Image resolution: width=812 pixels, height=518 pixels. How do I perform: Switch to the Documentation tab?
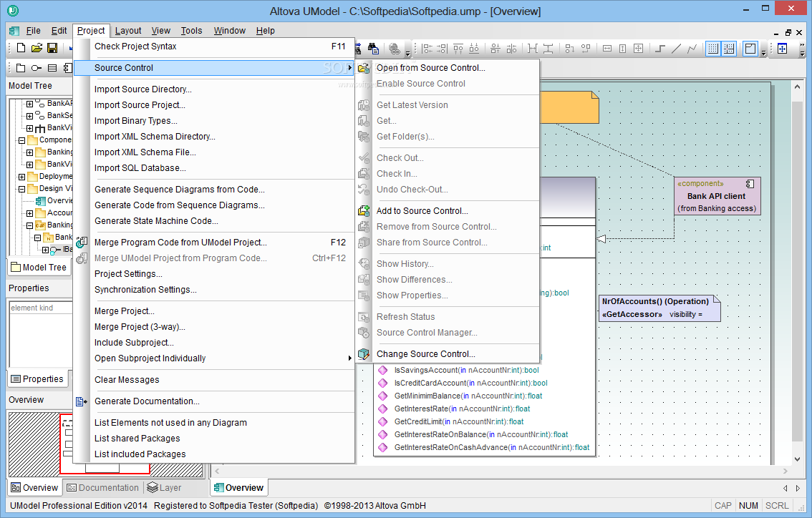click(103, 487)
